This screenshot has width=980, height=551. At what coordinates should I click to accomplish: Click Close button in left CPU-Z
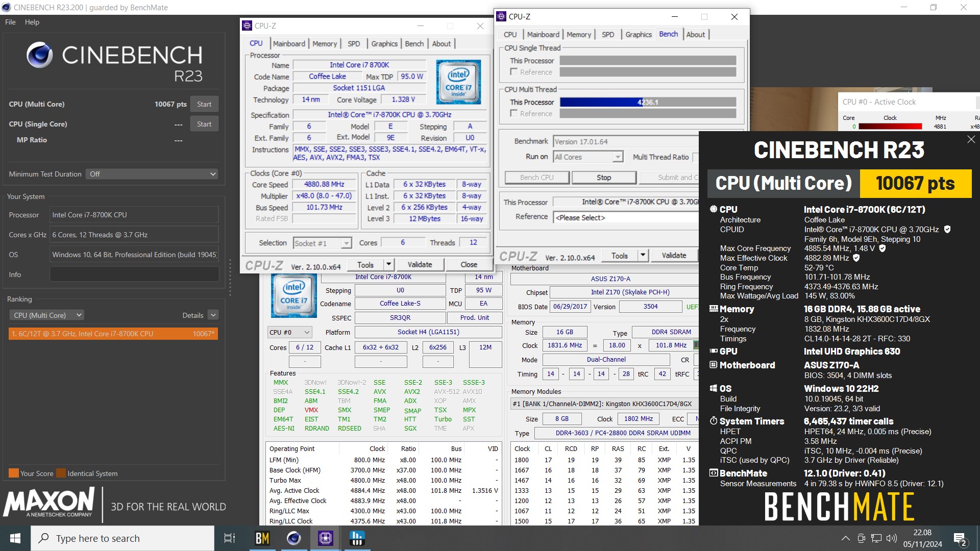469,265
